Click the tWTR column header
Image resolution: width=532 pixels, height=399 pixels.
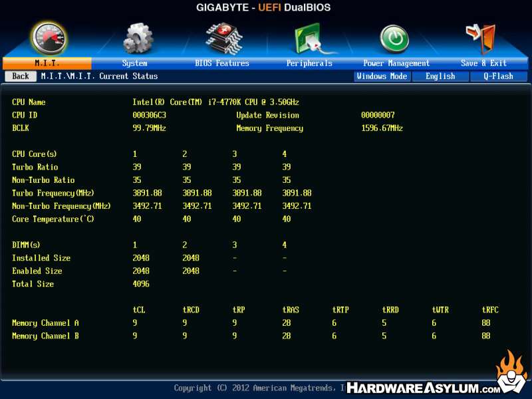pyautogui.click(x=440, y=310)
